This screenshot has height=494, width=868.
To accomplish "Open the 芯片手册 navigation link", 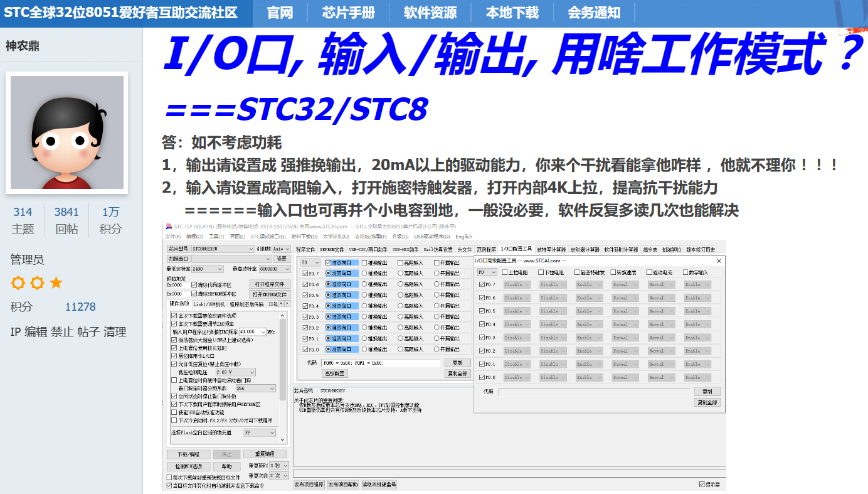I will tap(349, 13).
